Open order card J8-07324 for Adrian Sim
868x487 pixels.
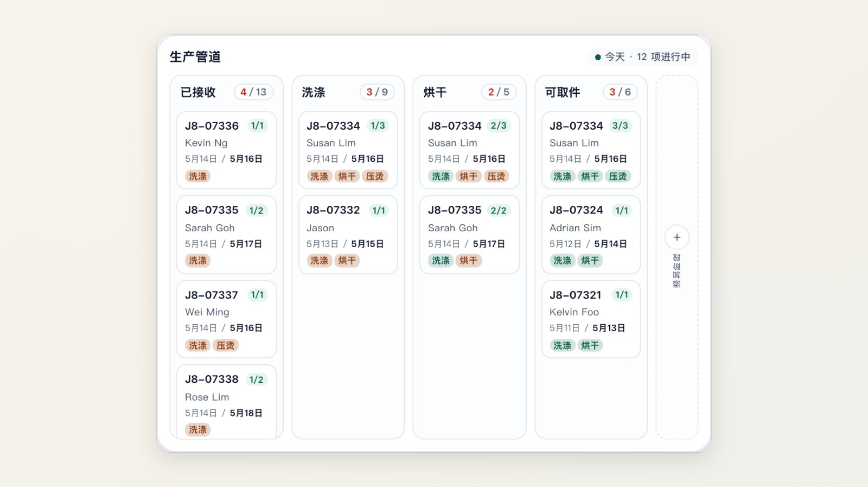[591, 235]
